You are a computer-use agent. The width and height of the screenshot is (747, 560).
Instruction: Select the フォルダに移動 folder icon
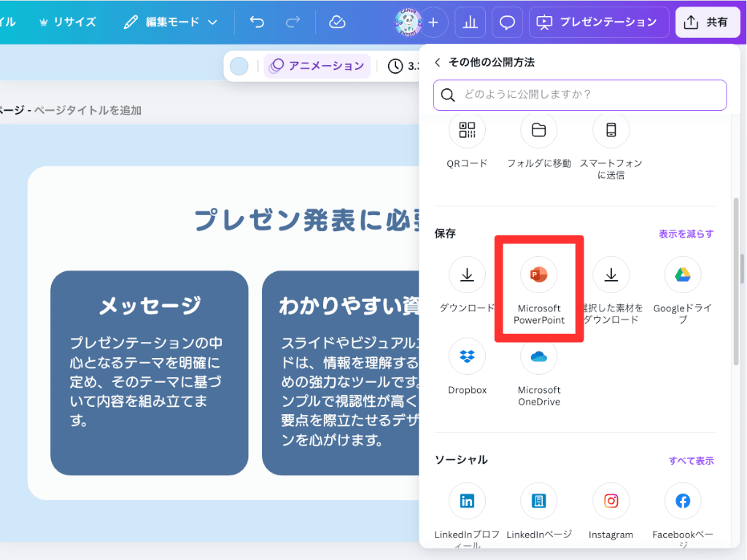pos(539,130)
